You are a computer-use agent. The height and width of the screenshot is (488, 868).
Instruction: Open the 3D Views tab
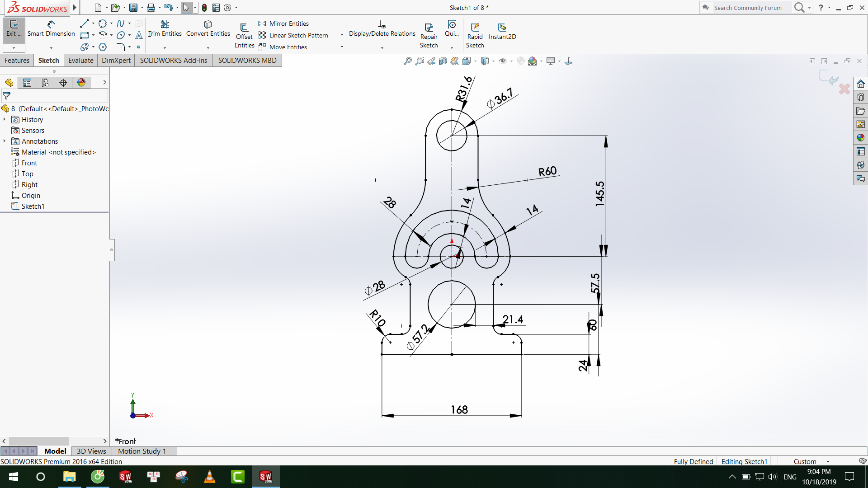point(91,451)
